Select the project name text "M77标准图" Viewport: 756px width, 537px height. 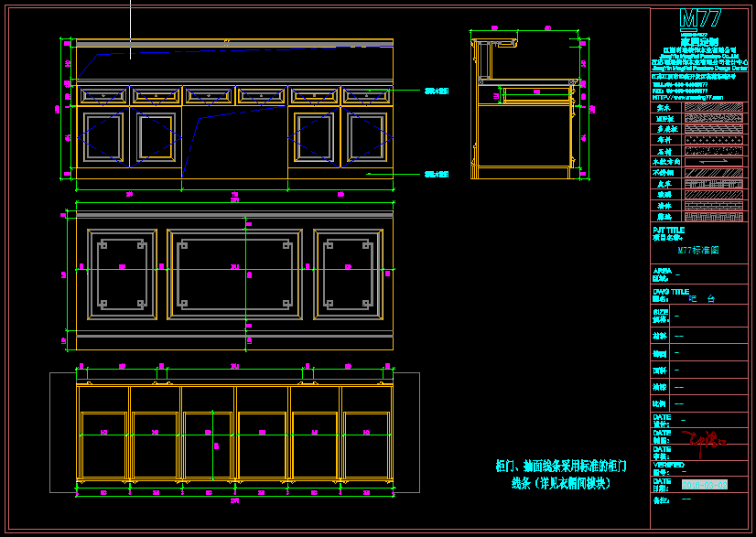tap(697, 250)
